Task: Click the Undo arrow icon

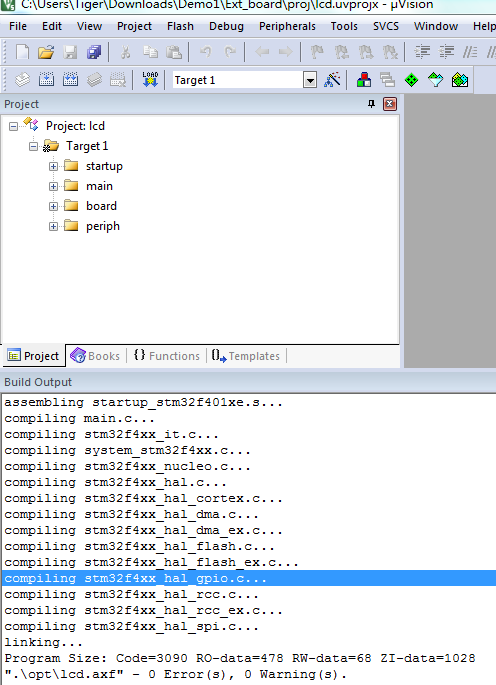Action: [206, 52]
